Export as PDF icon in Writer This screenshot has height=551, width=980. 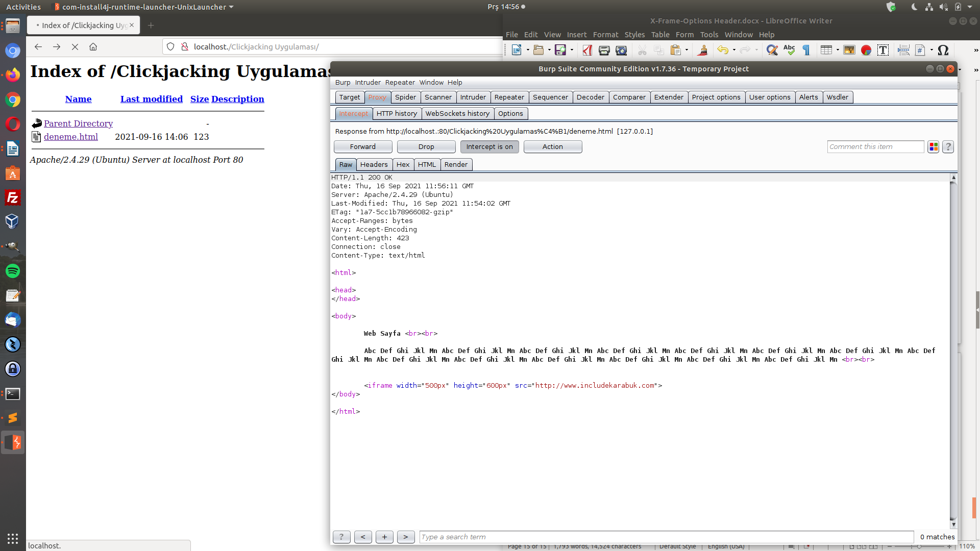[587, 50]
